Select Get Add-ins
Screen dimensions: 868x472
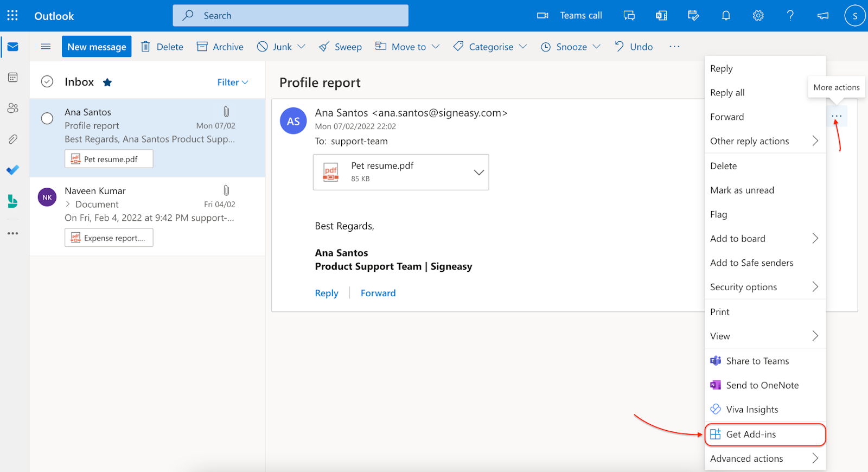click(x=765, y=435)
